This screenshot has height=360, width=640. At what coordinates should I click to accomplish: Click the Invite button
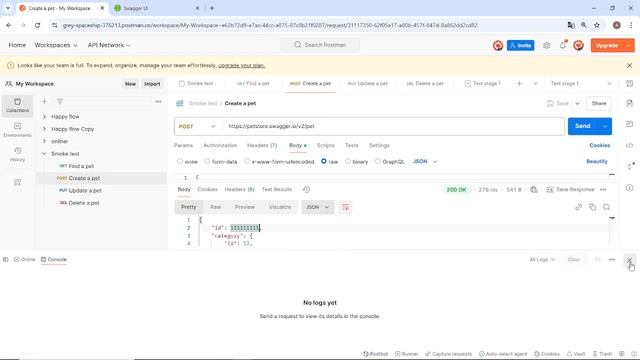520,45
